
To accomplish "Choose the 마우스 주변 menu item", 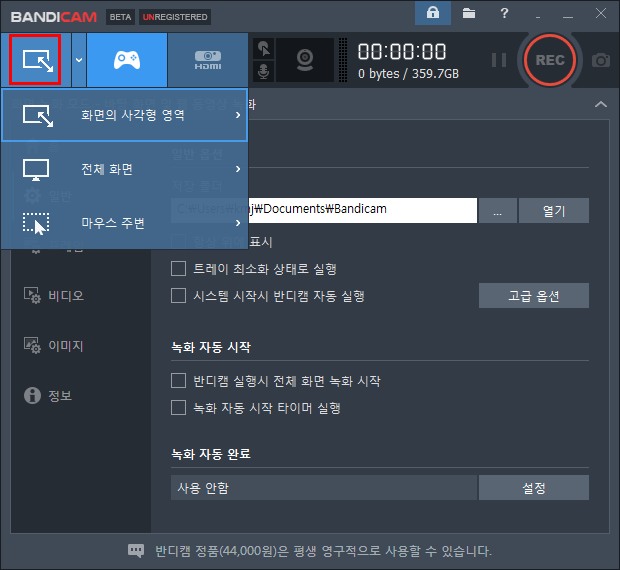I will [x=125, y=223].
